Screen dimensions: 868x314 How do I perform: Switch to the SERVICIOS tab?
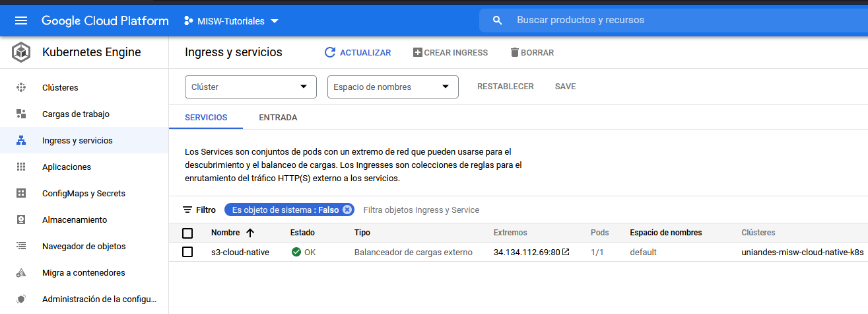coord(206,118)
